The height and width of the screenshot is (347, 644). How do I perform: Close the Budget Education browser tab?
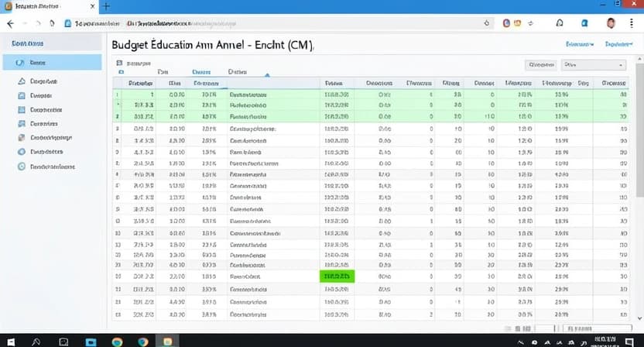click(92, 6)
